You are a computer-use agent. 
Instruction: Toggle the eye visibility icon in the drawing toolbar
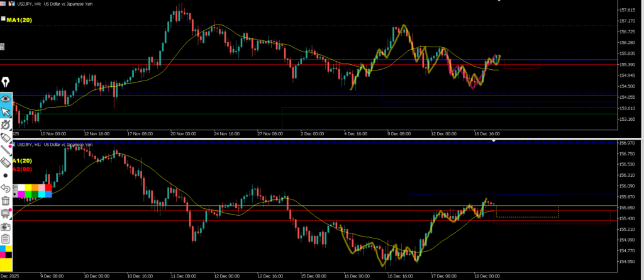6,98
